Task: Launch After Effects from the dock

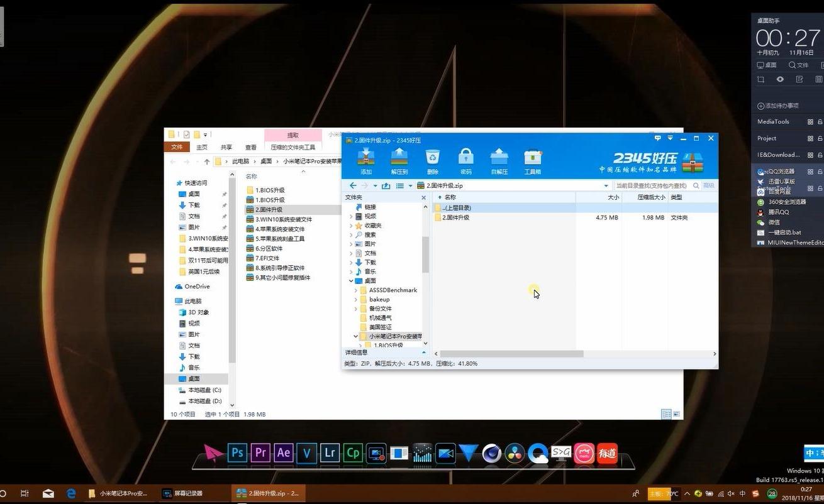Action: tap(284, 452)
